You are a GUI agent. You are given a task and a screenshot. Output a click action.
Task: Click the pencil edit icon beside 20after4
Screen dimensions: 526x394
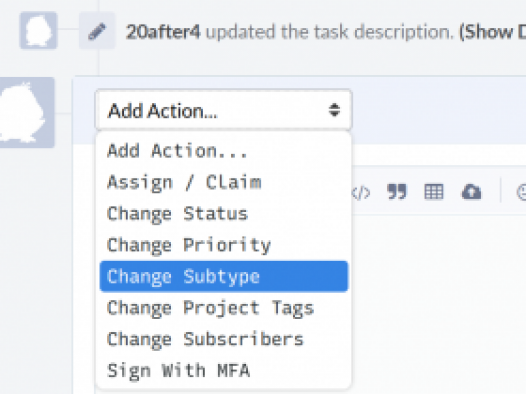tap(97, 32)
